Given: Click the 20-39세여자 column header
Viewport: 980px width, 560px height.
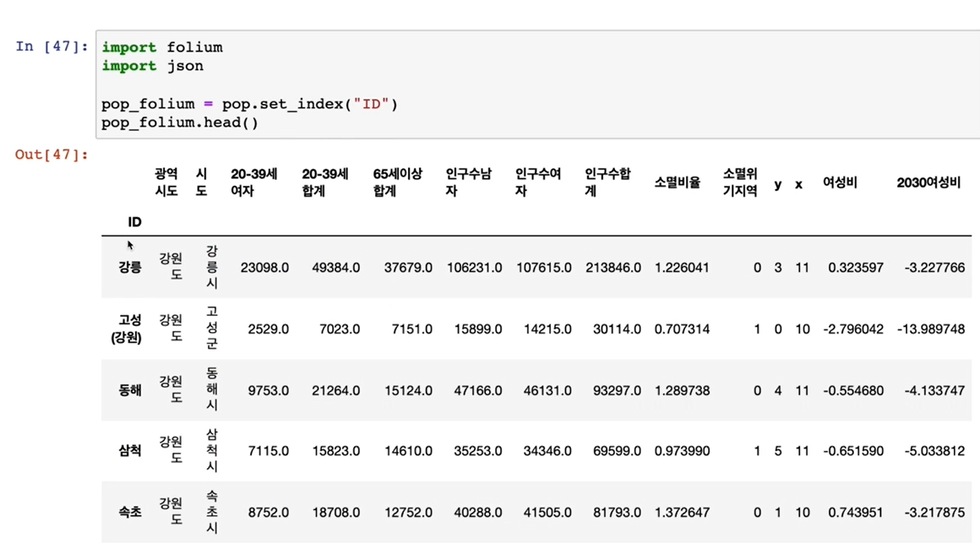Looking at the screenshot, I should tap(253, 182).
